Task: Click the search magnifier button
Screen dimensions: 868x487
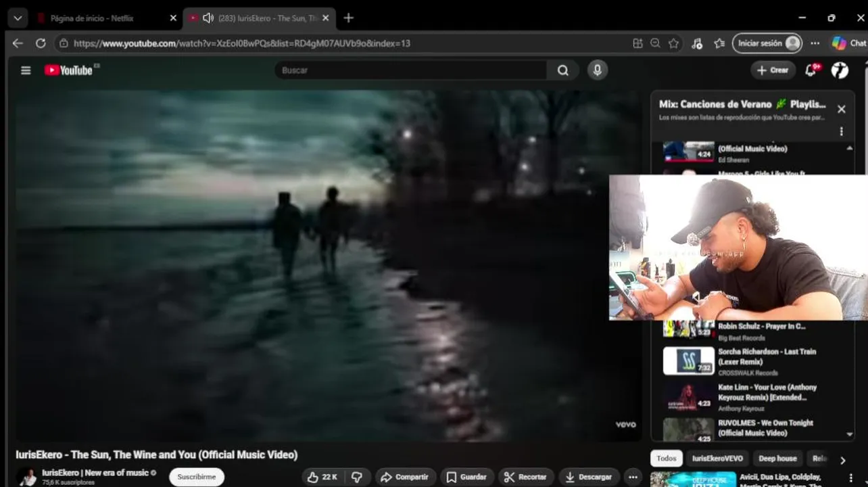Action: [562, 70]
